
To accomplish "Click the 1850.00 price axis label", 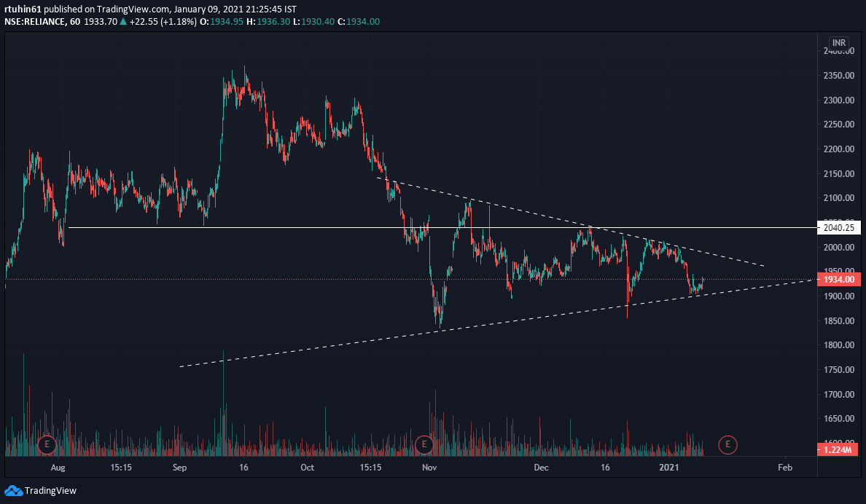I will click(838, 320).
